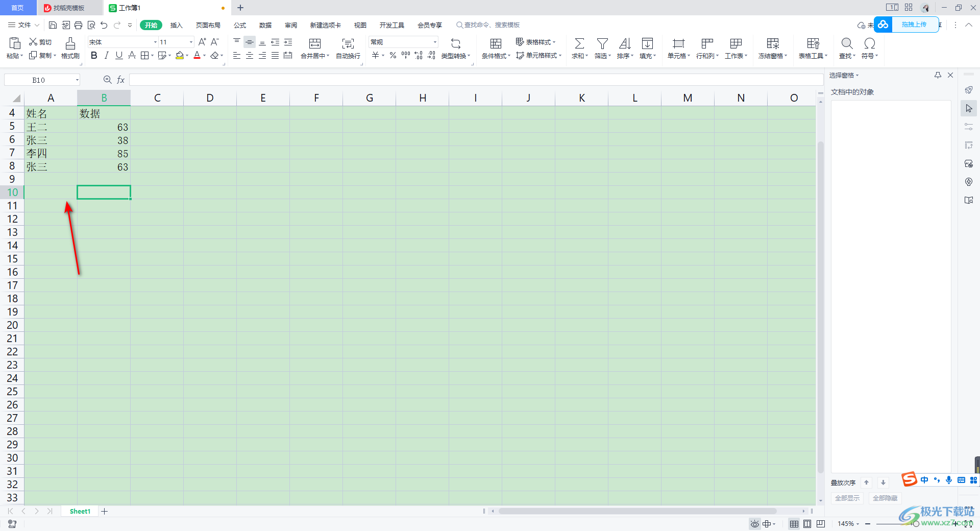Click the eraser clear-format icon

click(x=215, y=56)
